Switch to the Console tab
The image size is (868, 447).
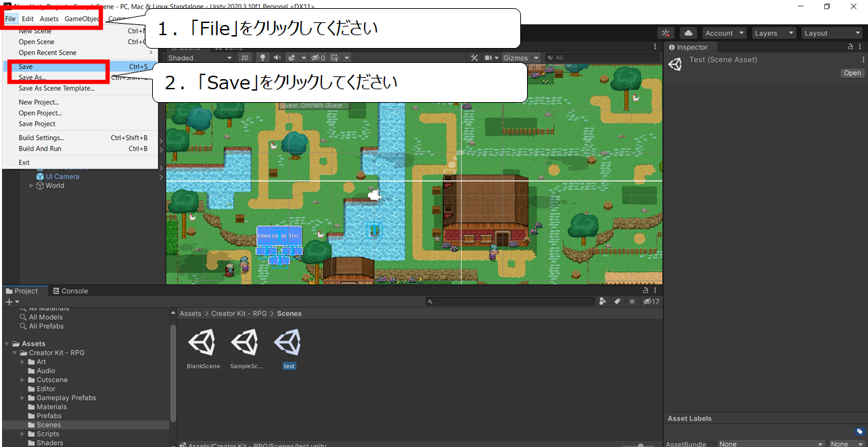click(x=70, y=291)
